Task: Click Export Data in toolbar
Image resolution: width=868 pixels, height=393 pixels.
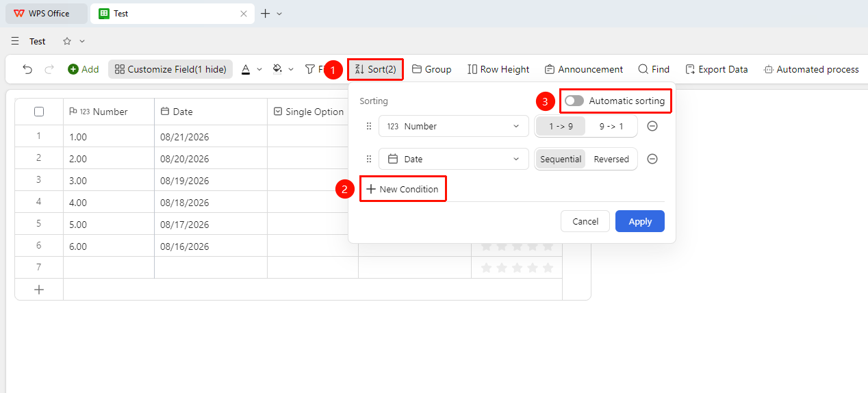Action: pyautogui.click(x=716, y=69)
